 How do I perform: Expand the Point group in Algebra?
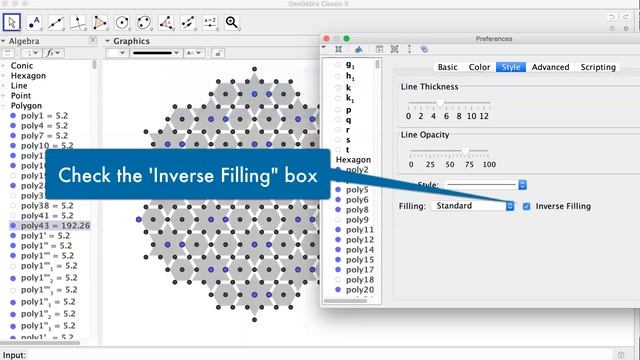pos(3,96)
